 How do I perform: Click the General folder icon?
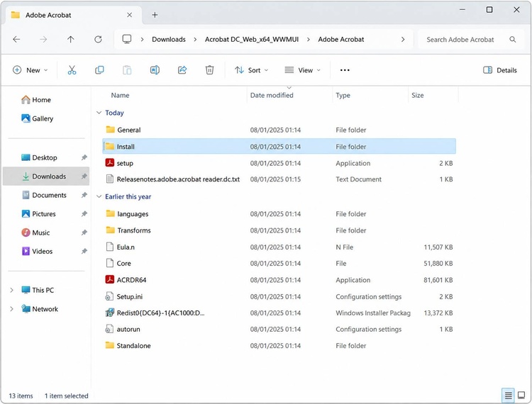[110, 130]
